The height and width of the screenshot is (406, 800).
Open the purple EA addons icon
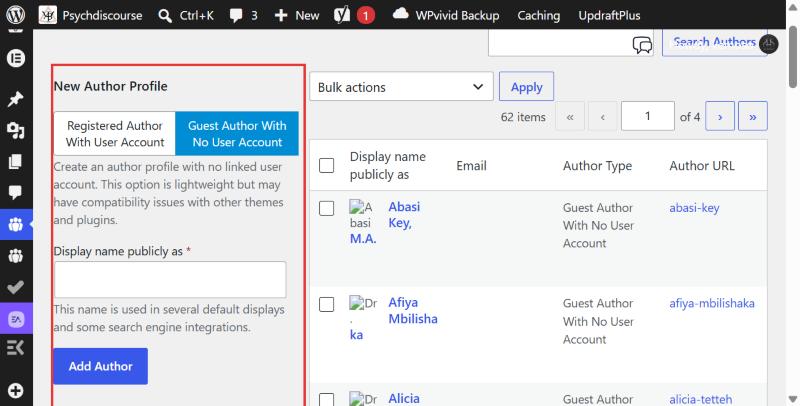(x=16, y=319)
